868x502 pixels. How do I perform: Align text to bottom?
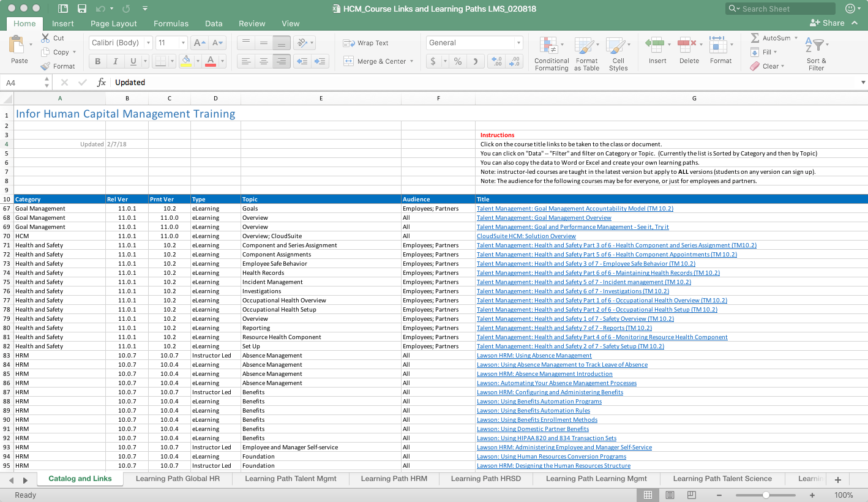click(x=282, y=43)
